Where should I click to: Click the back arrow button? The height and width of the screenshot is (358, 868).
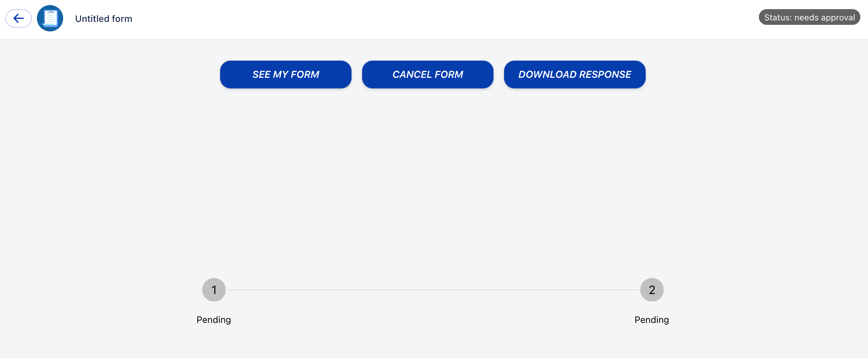(x=19, y=18)
